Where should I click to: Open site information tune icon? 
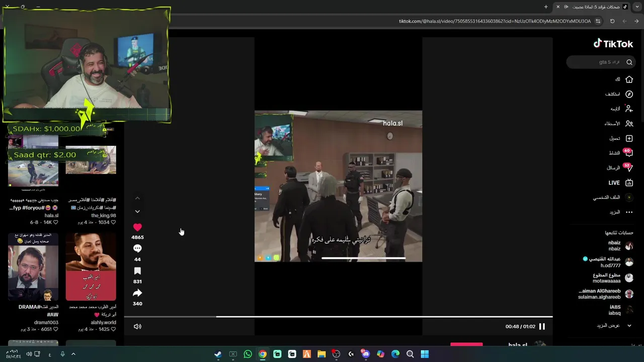(x=598, y=21)
